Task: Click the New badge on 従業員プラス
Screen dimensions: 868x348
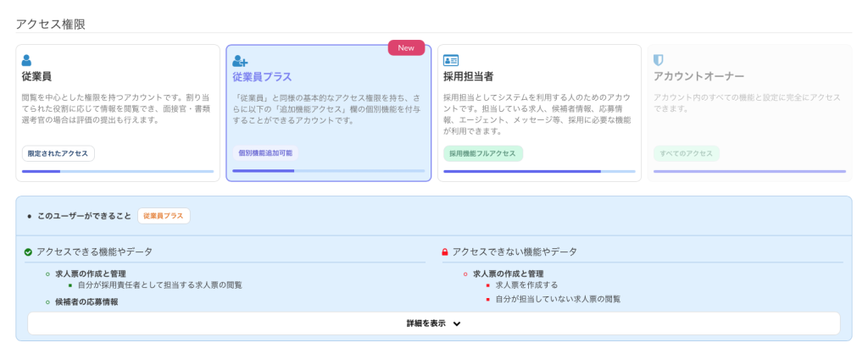Action: [x=406, y=47]
